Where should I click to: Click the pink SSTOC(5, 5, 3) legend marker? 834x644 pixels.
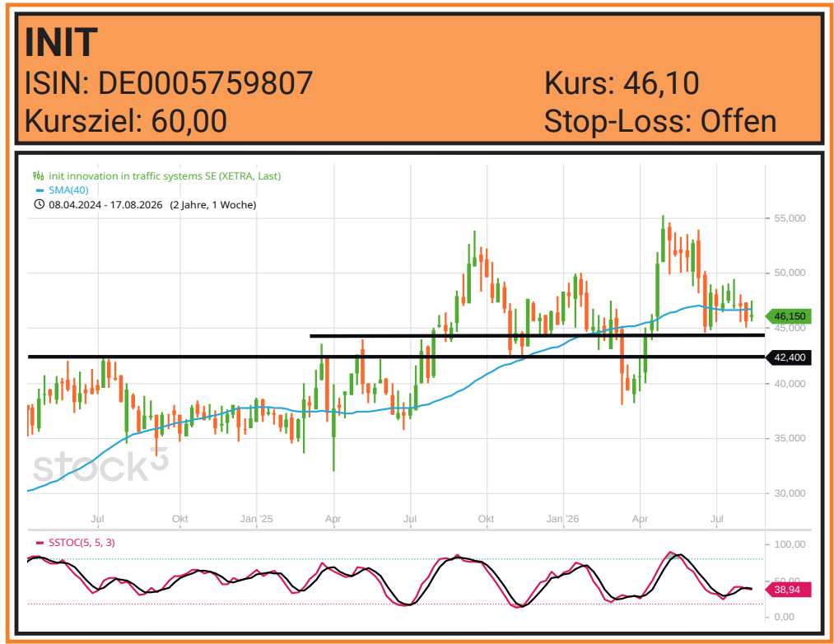tap(40, 543)
